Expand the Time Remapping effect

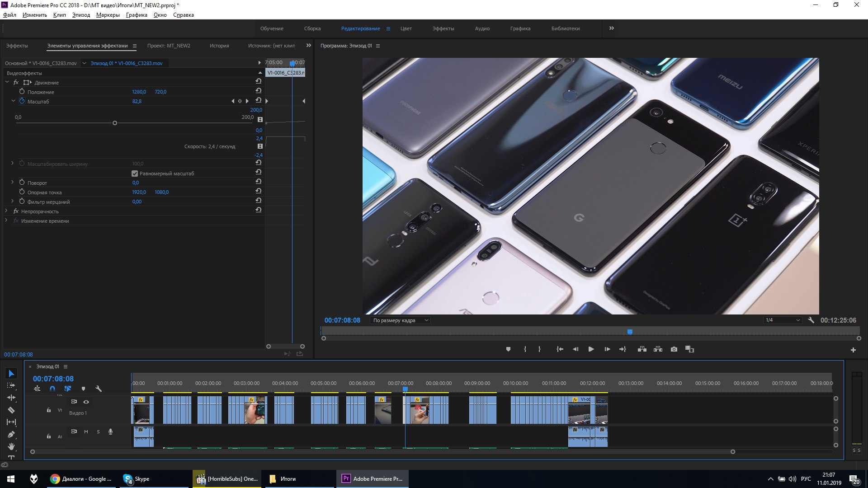[6, 220]
